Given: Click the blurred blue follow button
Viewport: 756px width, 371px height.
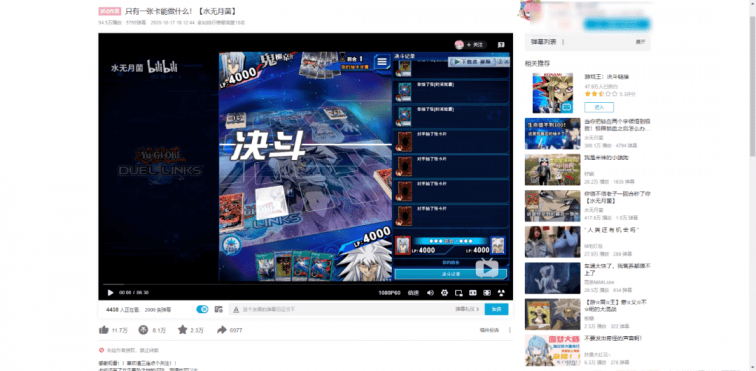Looking at the screenshot, I should pyautogui.click(x=617, y=24).
